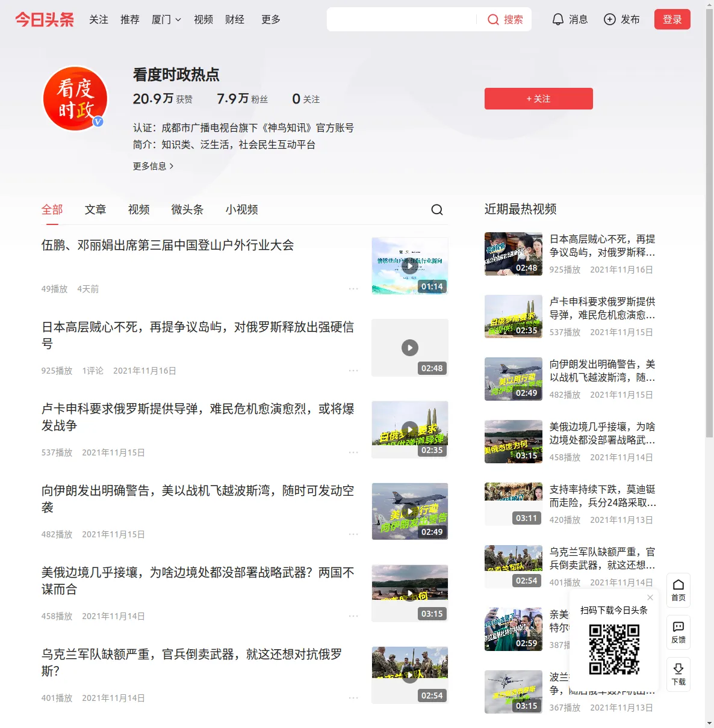Open hot video title 支持率持续下跌，莫迪铤而走险
714x728 pixels.
[603, 496]
